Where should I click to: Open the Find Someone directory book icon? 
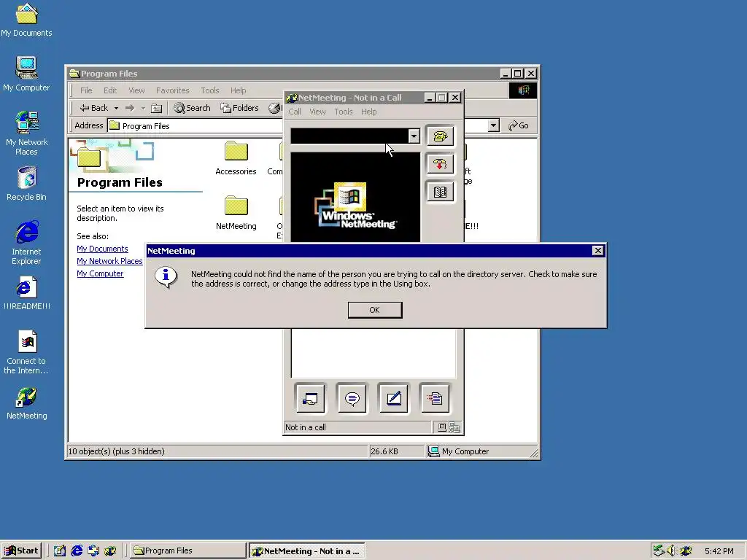[x=440, y=192]
